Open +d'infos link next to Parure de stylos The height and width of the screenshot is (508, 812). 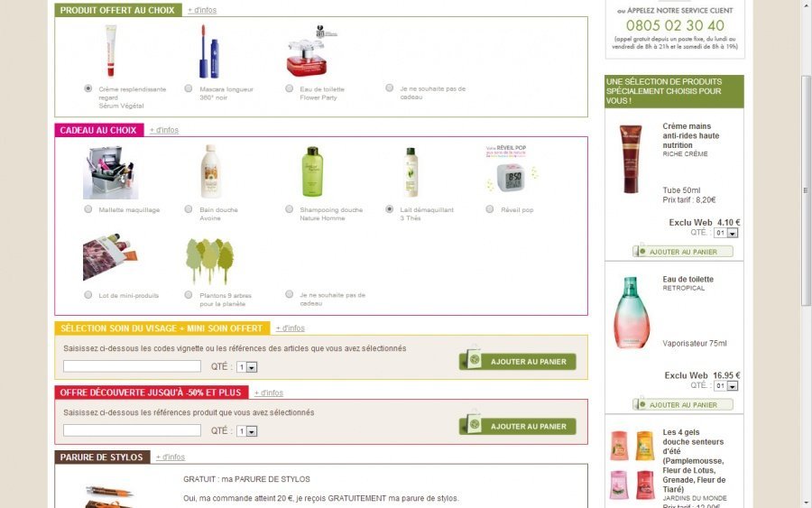pyautogui.click(x=171, y=457)
